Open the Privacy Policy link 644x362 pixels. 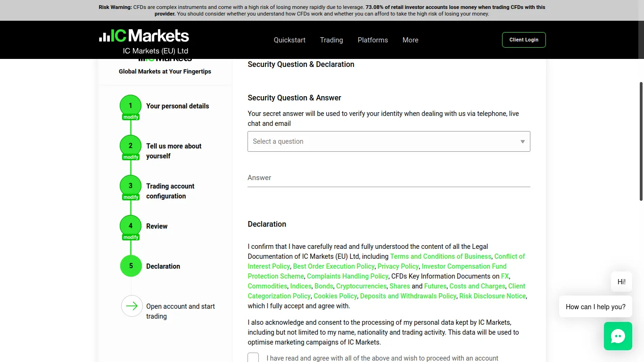[398, 266]
